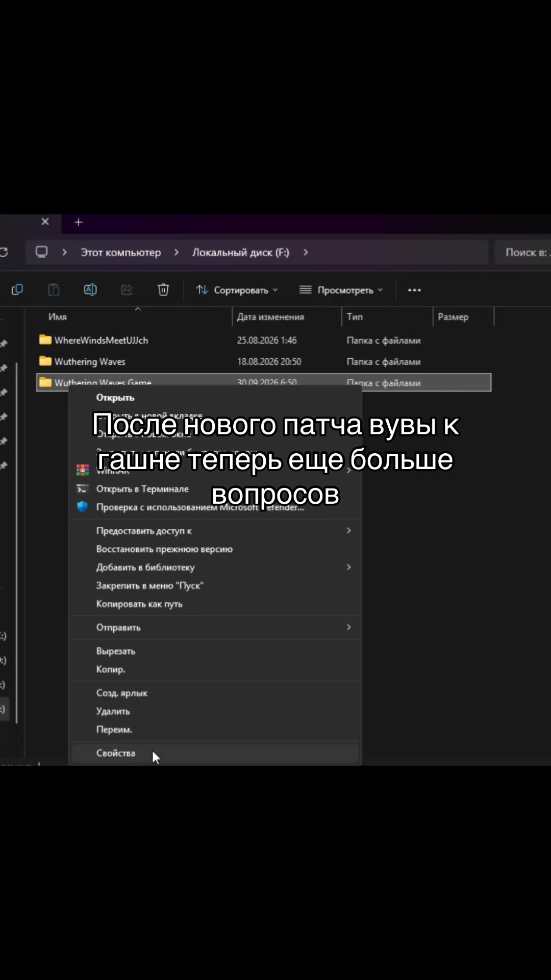This screenshot has width=551, height=980.
Task: Add a new tab with plus button
Action: point(79,222)
